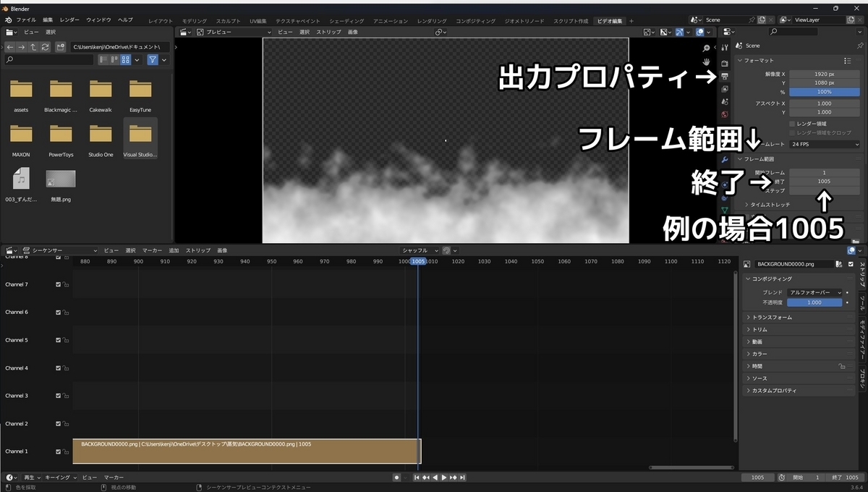Screen dimensions: 868x492
Task: Uncheck the Channel 7 visibility checkbox
Action: click(59, 284)
